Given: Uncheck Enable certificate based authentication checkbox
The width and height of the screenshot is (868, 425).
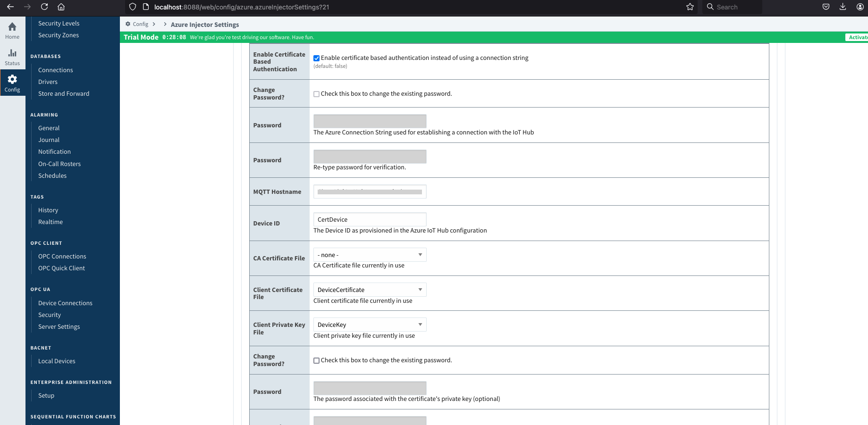Looking at the screenshot, I should 317,58.
